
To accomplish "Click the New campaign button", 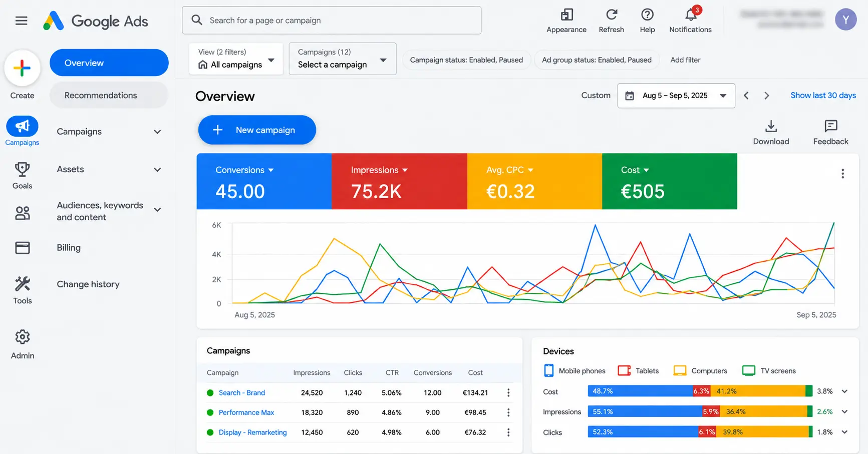I will coord(257,130).
